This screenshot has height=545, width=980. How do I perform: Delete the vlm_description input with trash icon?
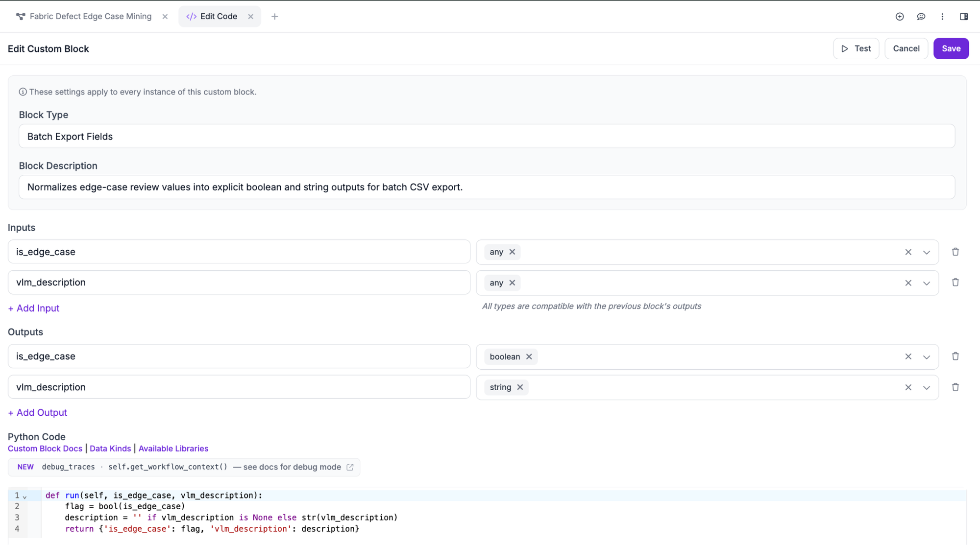click(x=955, y=283)
